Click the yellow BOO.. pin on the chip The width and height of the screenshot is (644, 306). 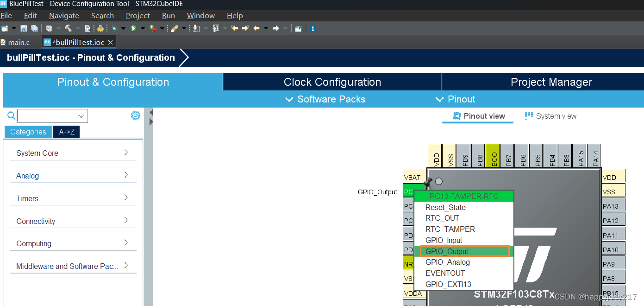click(x=494, y=157)
